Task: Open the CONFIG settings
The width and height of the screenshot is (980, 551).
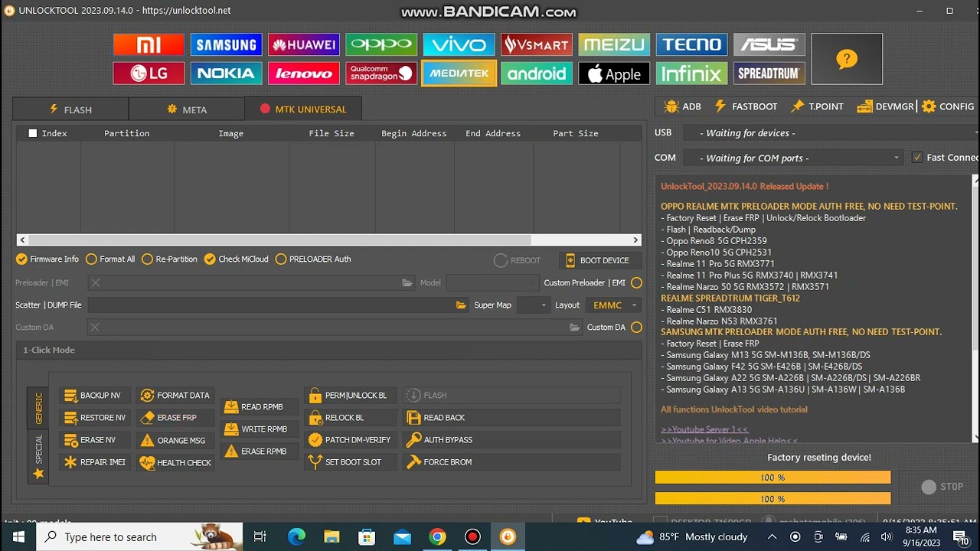Action: coord(948,106)
